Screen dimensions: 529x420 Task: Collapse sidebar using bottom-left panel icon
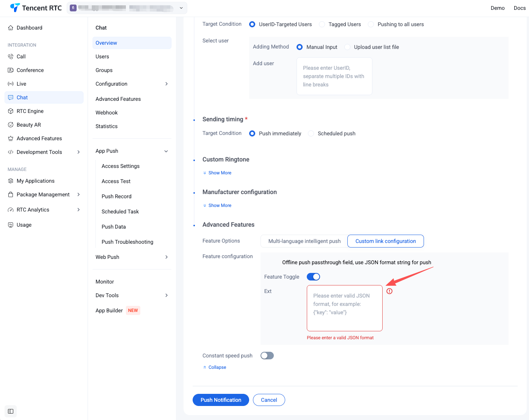pos(11,411)
